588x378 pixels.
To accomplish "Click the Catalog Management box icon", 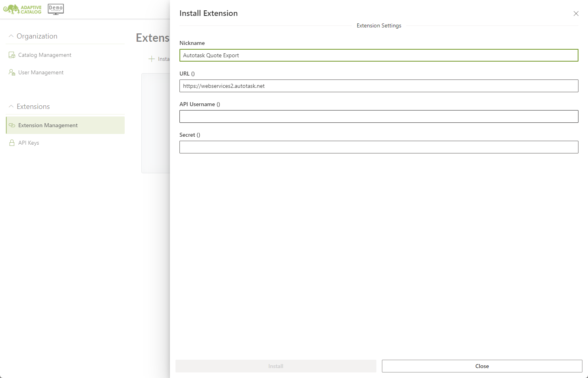I will [12, 55].
